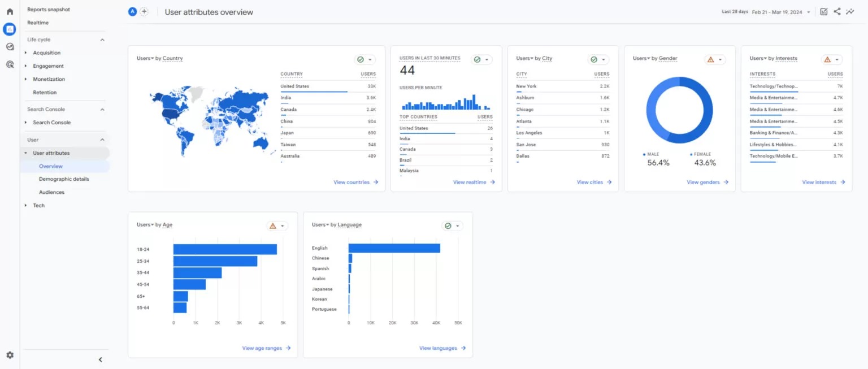Open Retention report in navigation

pos(45,92)
